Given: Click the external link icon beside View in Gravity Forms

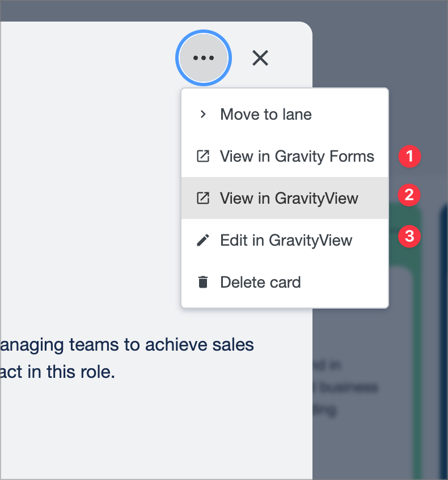Looking at the screenshot, I should point(202,156).
